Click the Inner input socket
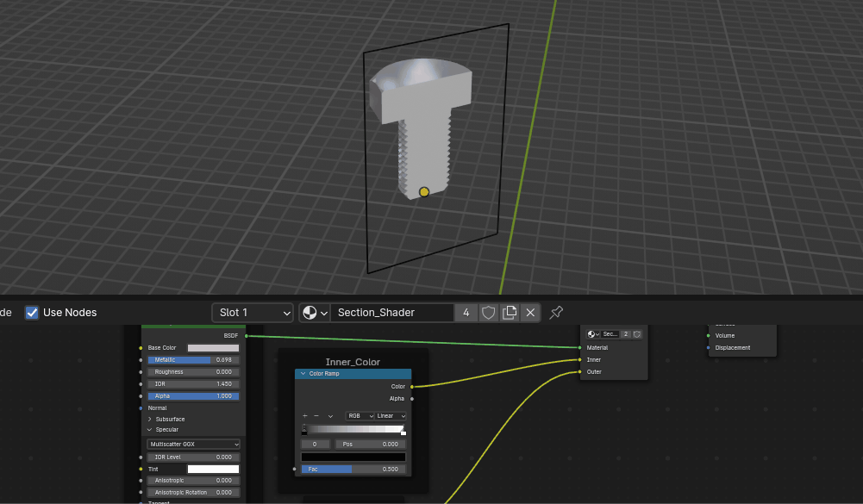This screenshot has width=863, height=504. point(580,360)
